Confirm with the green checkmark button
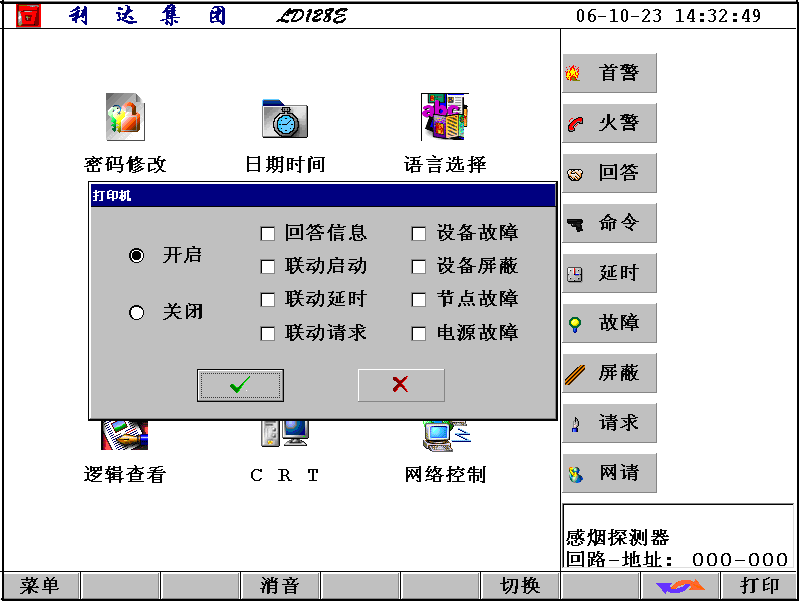 (240, 385)
